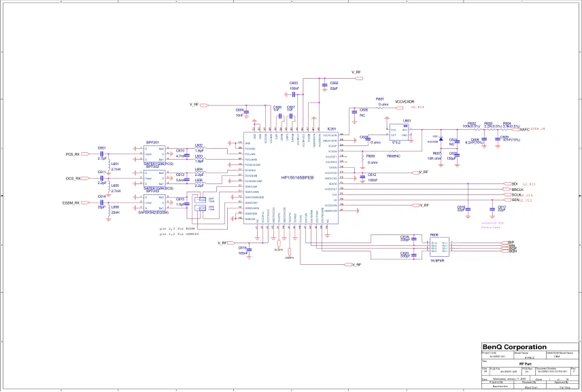Viewport: 582px width, 392px height.
Task: Click the Document Number field in title block
Action: point(552,370)
